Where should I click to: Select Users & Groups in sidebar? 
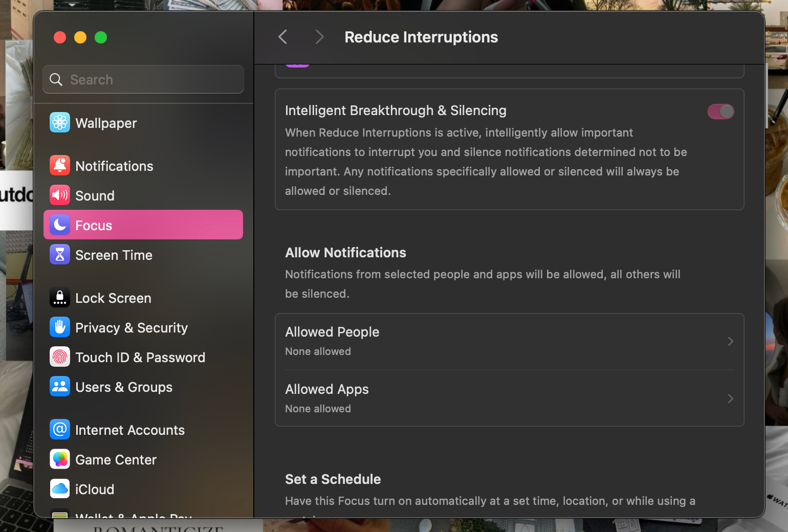(143, 387)
